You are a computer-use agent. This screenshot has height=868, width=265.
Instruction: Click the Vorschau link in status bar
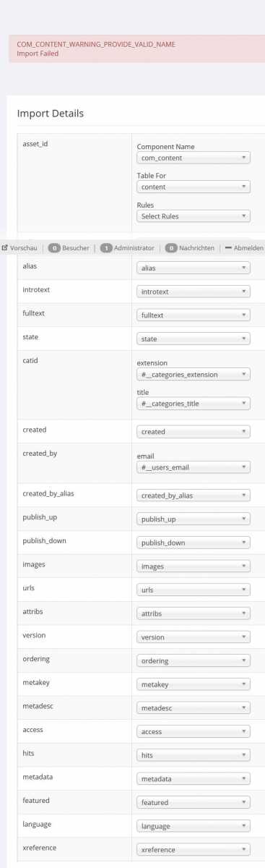point(23,248)
